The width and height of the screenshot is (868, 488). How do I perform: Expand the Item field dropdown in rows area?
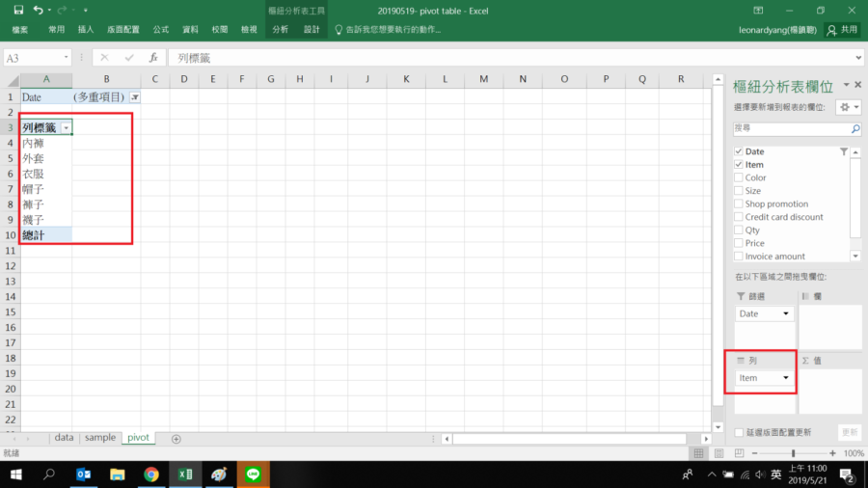point(786,378)
